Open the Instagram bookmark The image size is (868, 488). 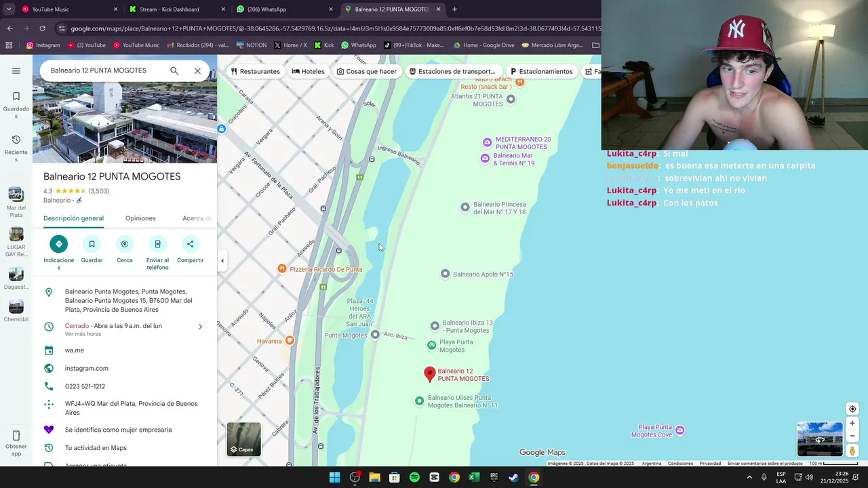[43, 45]
